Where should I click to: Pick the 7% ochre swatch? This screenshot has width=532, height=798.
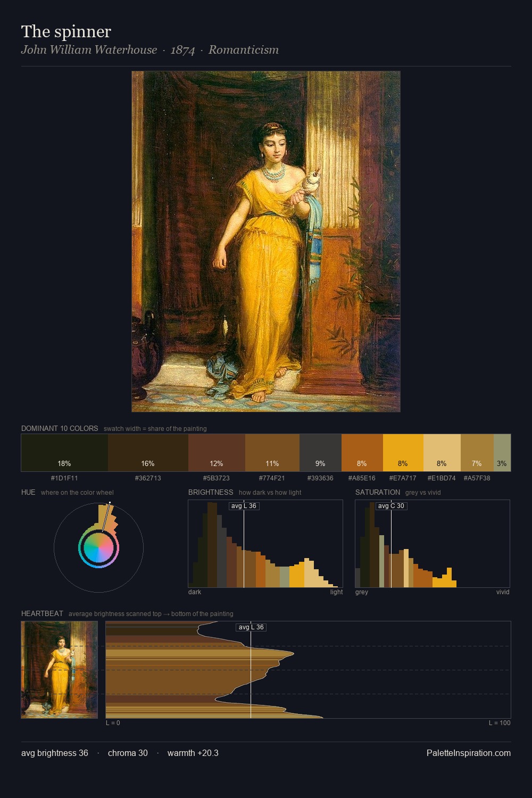(x=477, y=453)
